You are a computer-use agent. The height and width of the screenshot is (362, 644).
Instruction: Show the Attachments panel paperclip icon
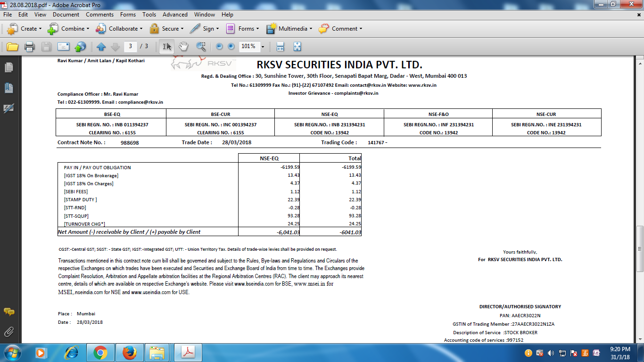coord(8,331)
